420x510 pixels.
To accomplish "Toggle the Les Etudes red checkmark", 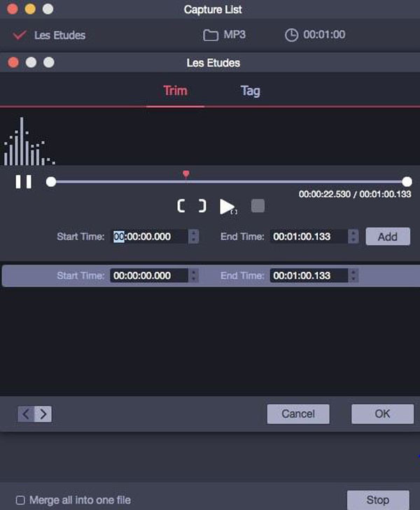I will click(x=20, y=35).
